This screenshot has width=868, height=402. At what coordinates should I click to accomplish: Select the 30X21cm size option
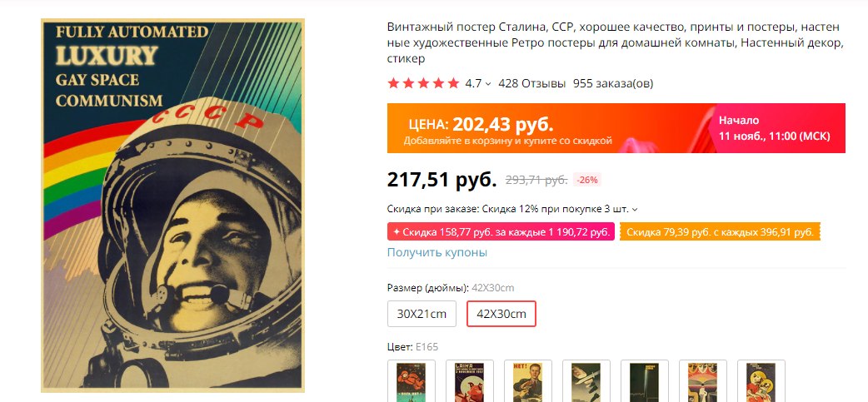[x=422, y=314]
